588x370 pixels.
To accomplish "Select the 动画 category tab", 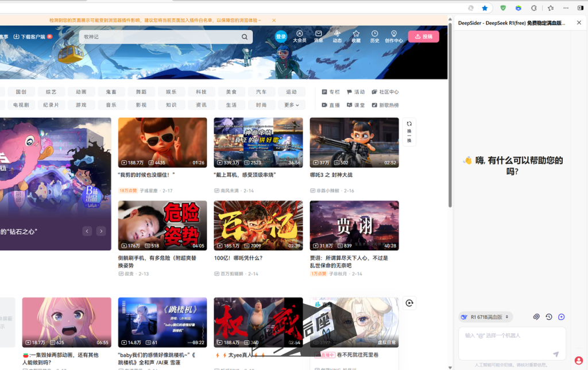I will pyautogui.click(x=81, y=92).
